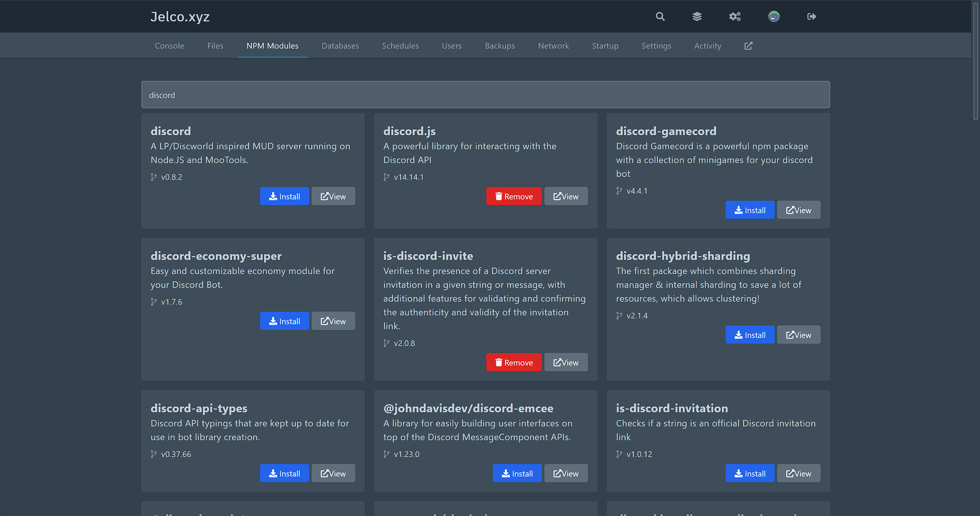This screenshot has height=516, width=980.
Task: Install the discord-gamecord package
Action: click(x=750, y=210)
